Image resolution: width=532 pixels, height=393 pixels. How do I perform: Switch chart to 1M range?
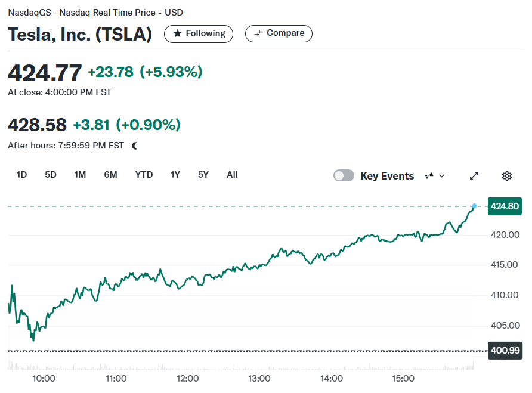tap(80, 175)
